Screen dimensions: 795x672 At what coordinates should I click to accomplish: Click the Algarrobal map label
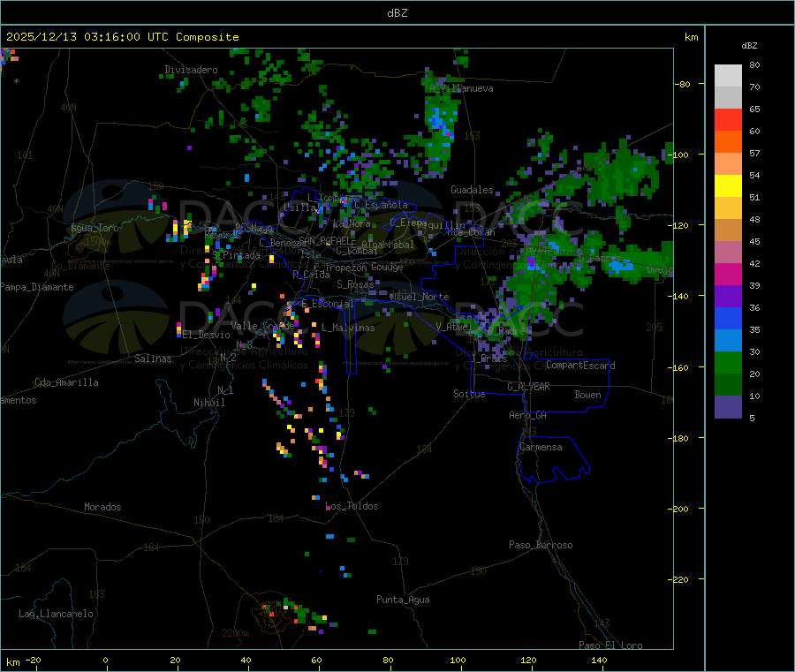click(x=388, y=245)
